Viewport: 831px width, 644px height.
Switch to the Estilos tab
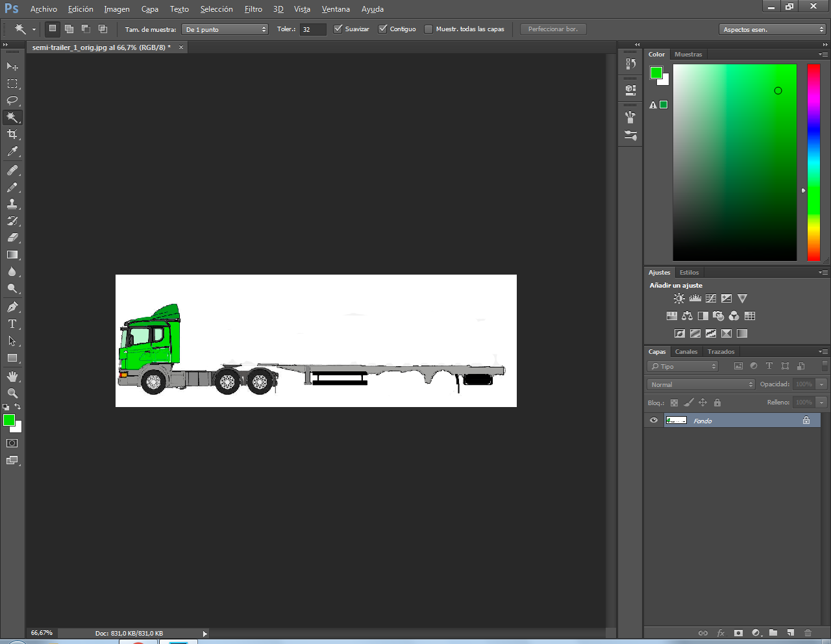(x=689, y=273)
